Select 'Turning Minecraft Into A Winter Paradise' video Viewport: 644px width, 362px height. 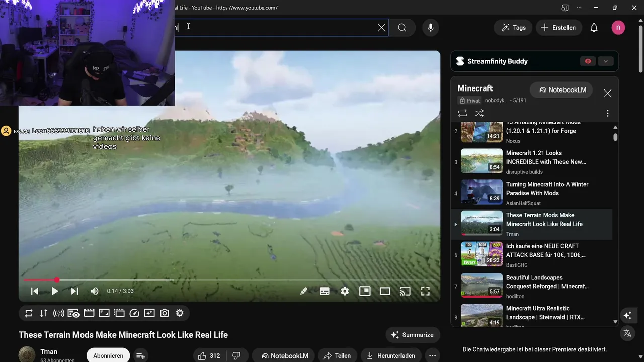(531, 194)
